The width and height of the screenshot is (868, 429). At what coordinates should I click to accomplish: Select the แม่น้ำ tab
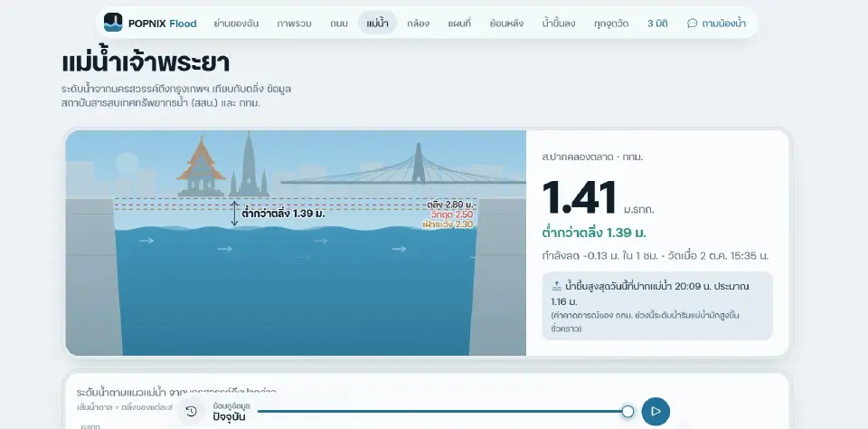point(377,24)
